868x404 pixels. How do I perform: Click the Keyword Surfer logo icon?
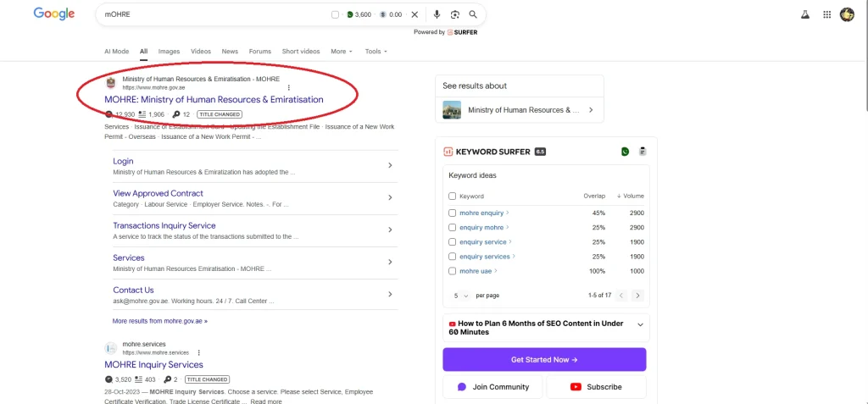[x=448, y=152]
